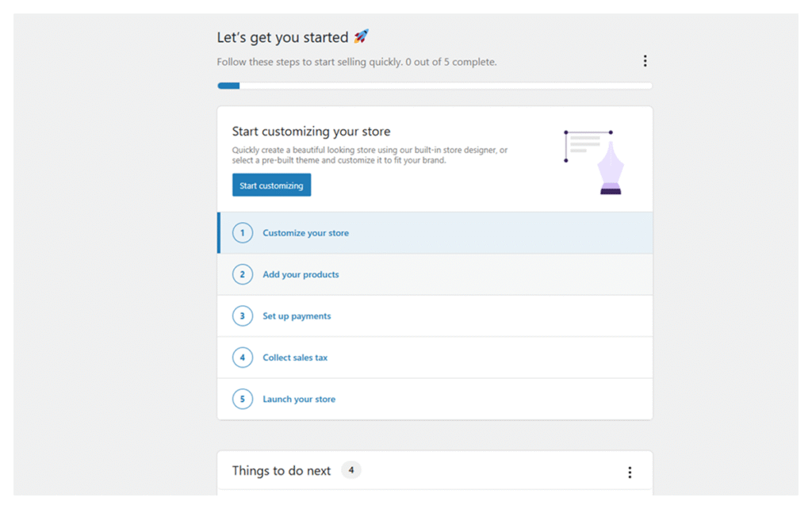
Task: Click the setup progress bar
Action: point(435,86)
